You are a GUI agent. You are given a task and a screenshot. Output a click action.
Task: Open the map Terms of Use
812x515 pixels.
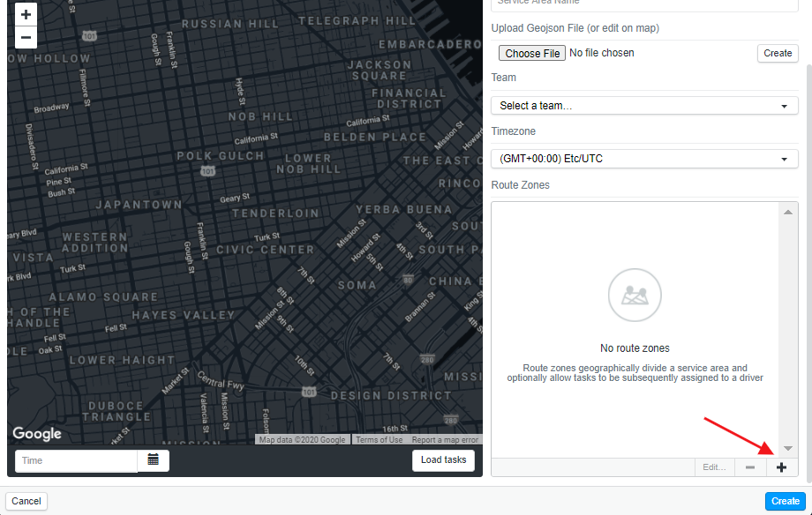coord(379,440)
